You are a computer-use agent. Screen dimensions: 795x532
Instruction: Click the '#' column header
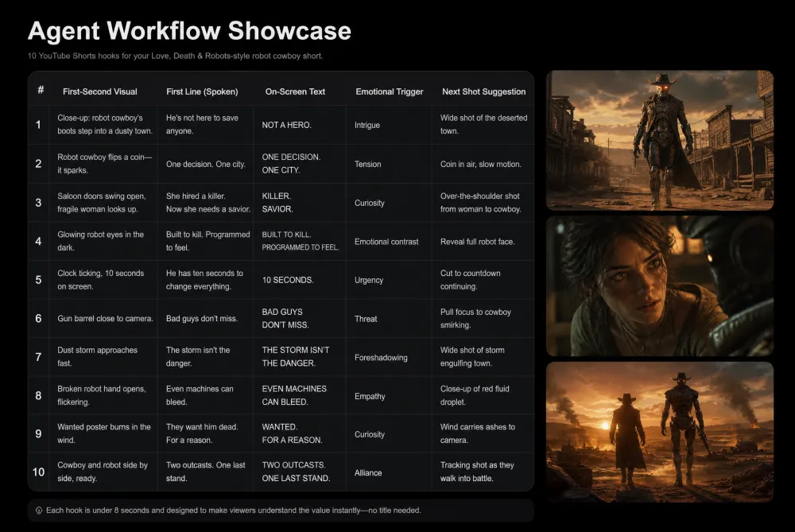coord(41,91)
